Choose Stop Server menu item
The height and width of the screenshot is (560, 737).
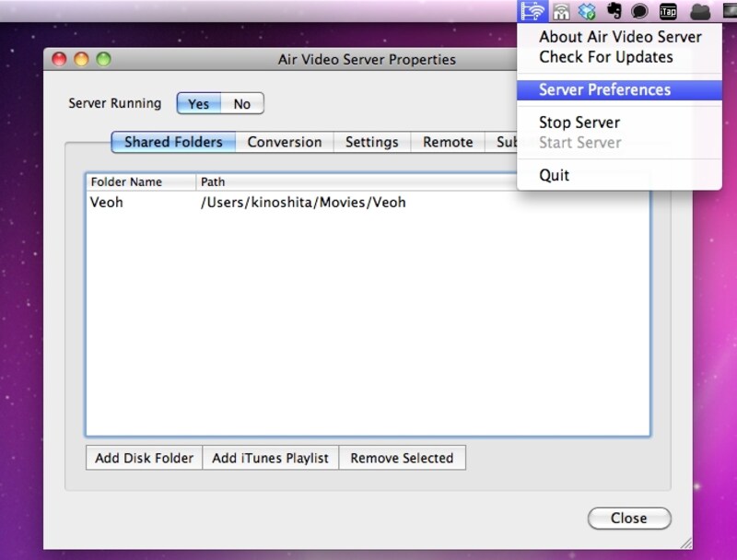coord(619,122)
